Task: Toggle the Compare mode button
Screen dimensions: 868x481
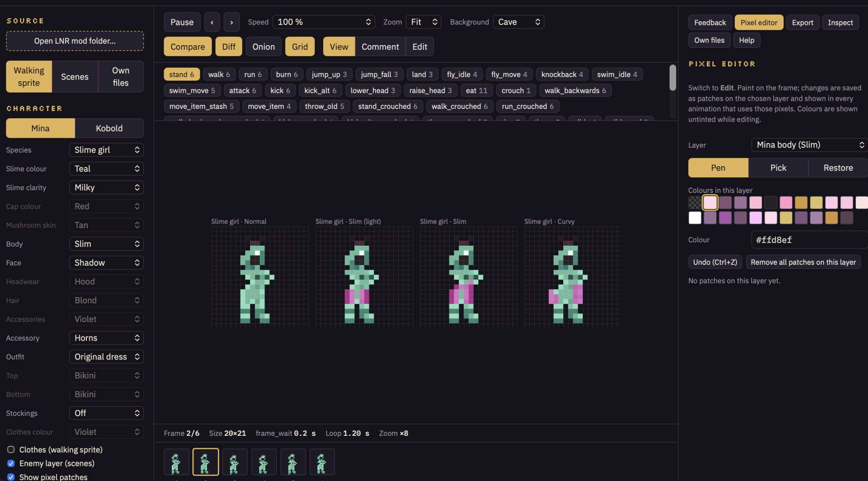Action: point(188,47)
